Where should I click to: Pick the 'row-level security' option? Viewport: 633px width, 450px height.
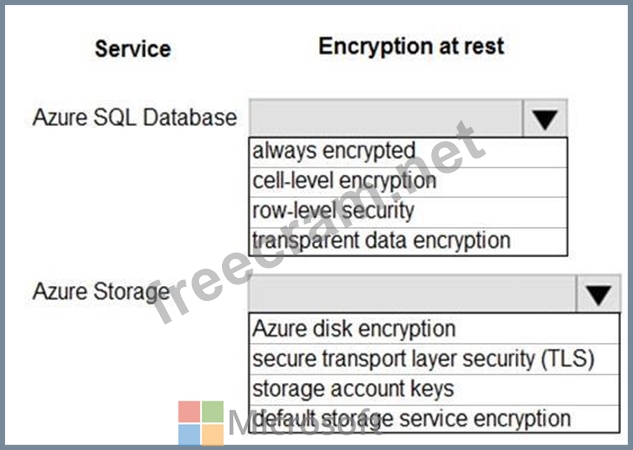click(408, 212)
